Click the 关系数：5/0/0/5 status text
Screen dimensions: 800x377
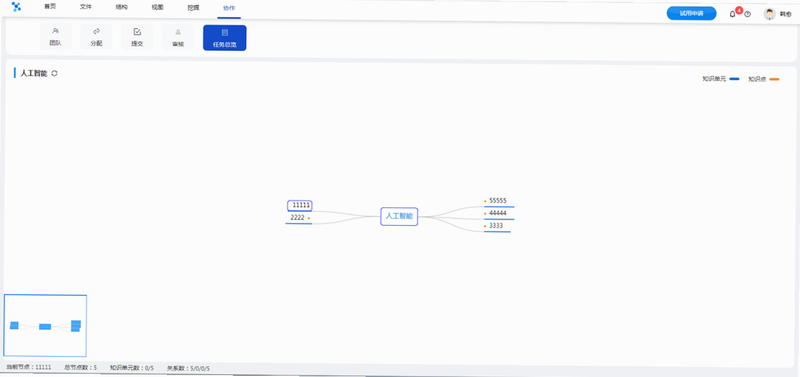point(188,368)
